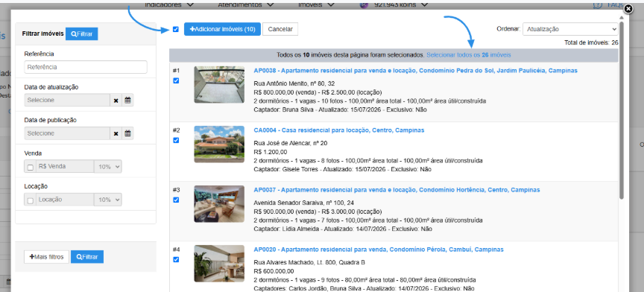The height and width of the screenshot is (292, 644).
Task: Open the Ordenar Atualização dropdown
Action: (570, 29)
